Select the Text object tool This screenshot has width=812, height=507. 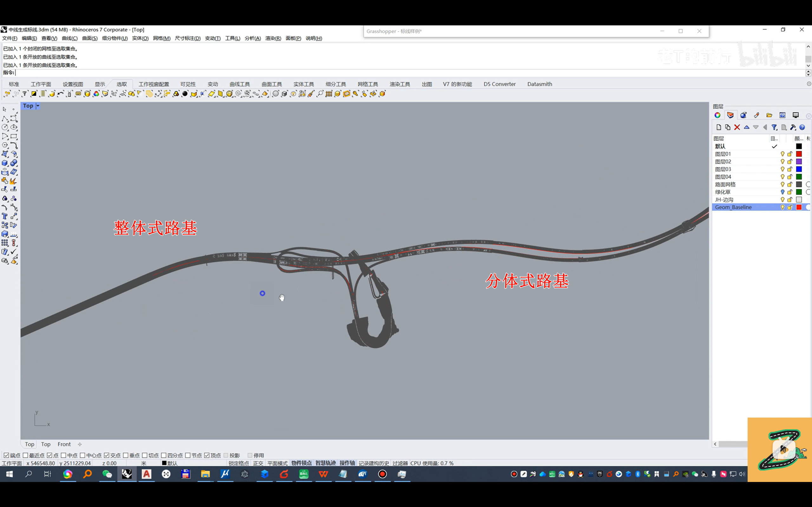click(x=5, y=216)
